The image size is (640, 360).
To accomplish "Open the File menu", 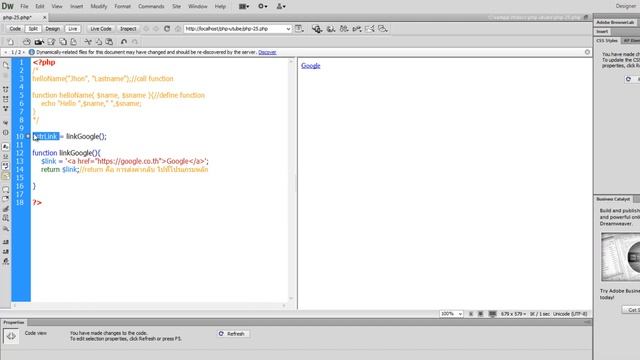I will pyautogui.click(x=24, y=7).
